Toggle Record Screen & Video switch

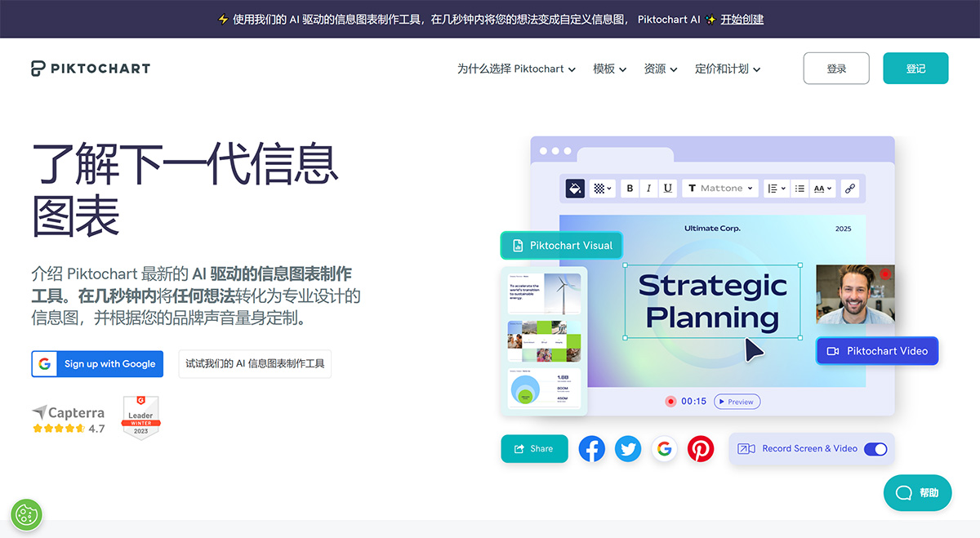coord(875,448)
